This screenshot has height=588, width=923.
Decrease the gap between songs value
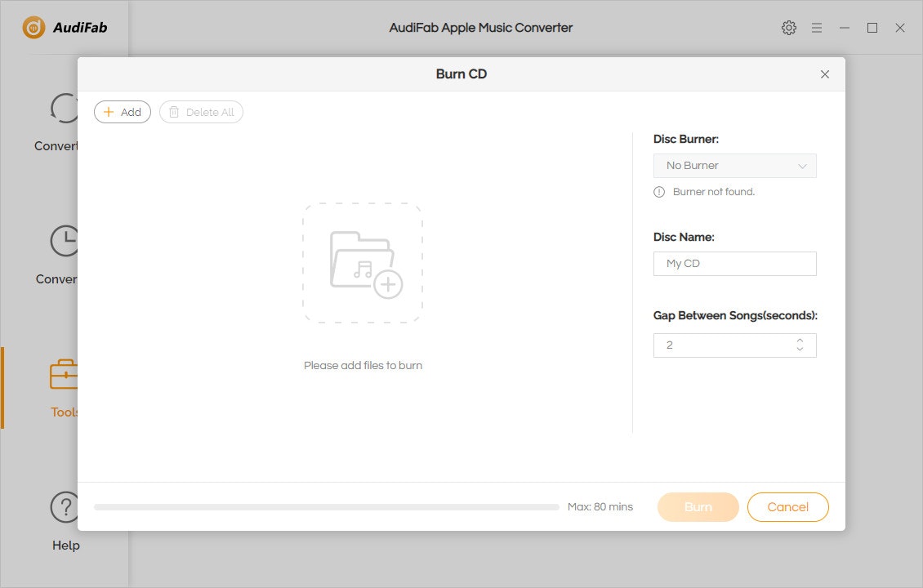coord(800,350)
